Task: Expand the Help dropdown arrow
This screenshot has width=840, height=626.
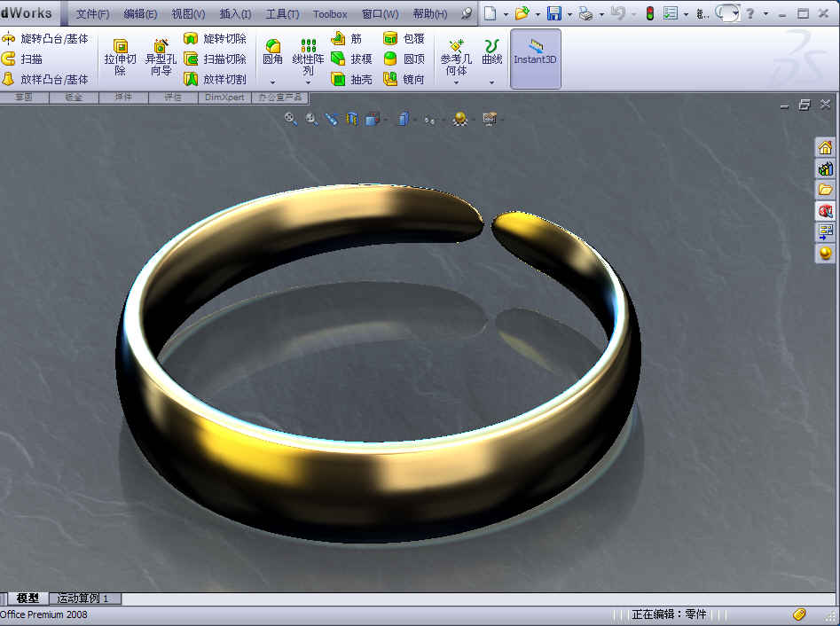Action: point(765,14)
